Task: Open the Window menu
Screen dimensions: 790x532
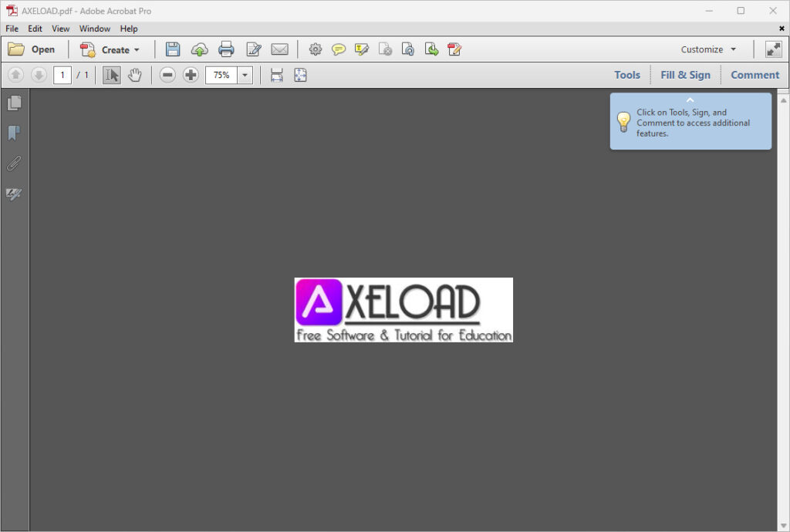Action: tap(95, 29)
